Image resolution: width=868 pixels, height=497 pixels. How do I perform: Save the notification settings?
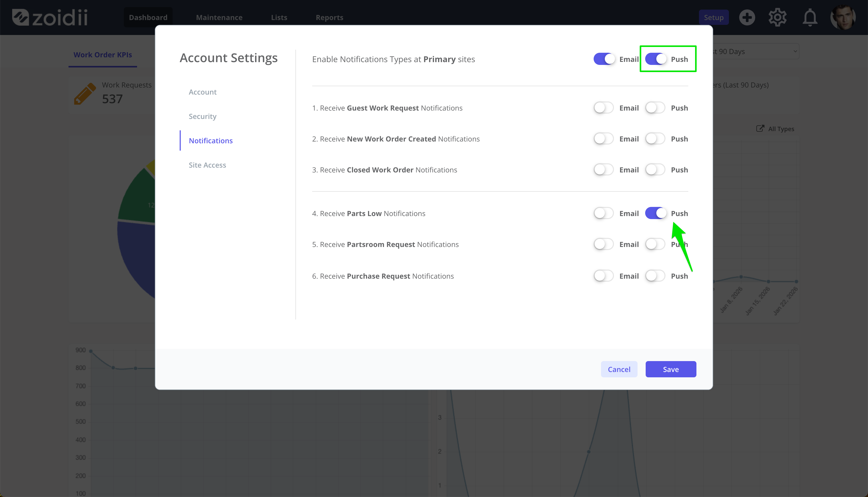[x=671, y=369]
